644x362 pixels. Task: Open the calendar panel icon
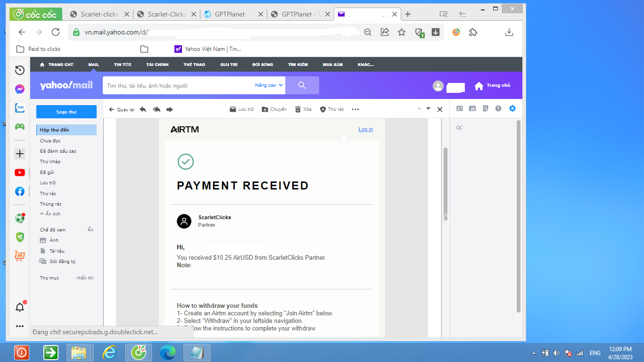click(472, 108)
